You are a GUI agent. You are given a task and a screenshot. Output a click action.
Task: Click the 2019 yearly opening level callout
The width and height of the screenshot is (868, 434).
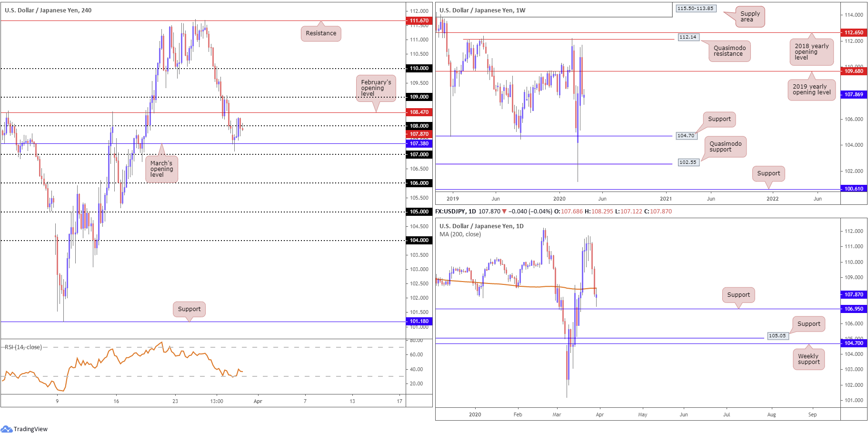pyautogui.click(x=811, y=90)
